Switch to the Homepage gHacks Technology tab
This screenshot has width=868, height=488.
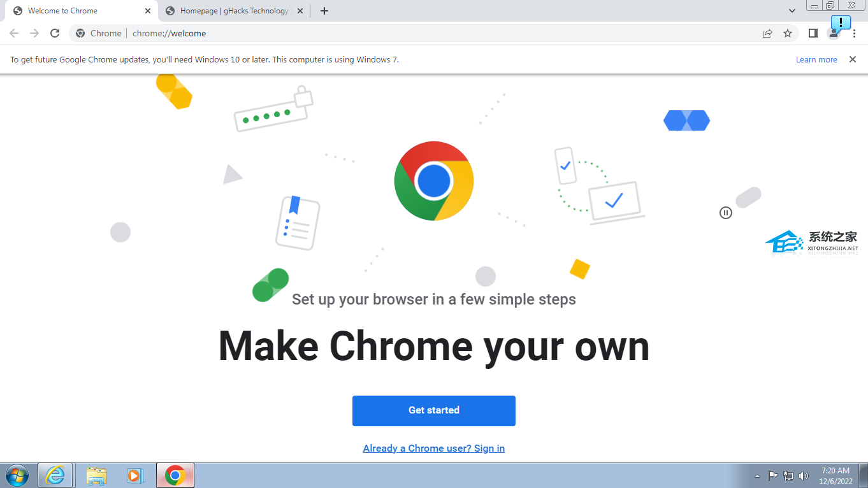click(234, 11)
